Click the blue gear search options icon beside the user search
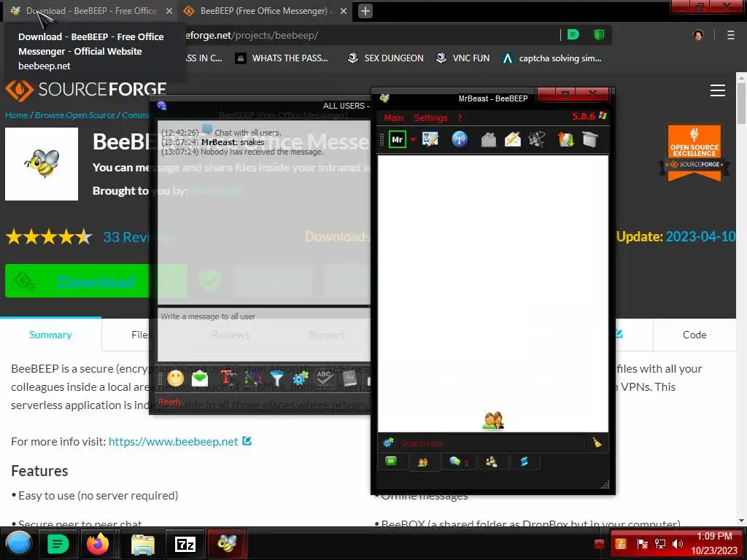Screen dimensions: 747x560 (388, 443)
